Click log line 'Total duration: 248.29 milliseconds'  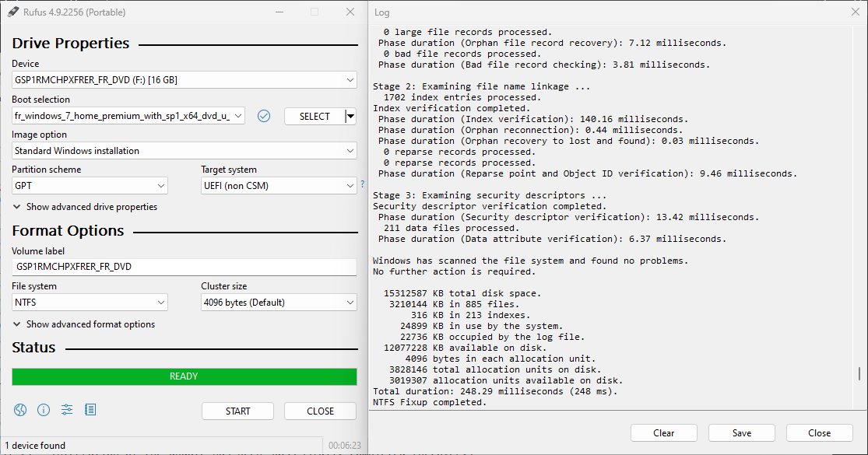pyautogui.click(x=495, y=391)
